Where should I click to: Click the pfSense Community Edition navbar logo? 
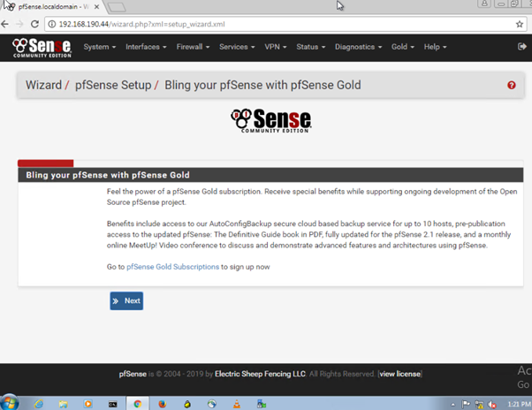pos(42,48)
